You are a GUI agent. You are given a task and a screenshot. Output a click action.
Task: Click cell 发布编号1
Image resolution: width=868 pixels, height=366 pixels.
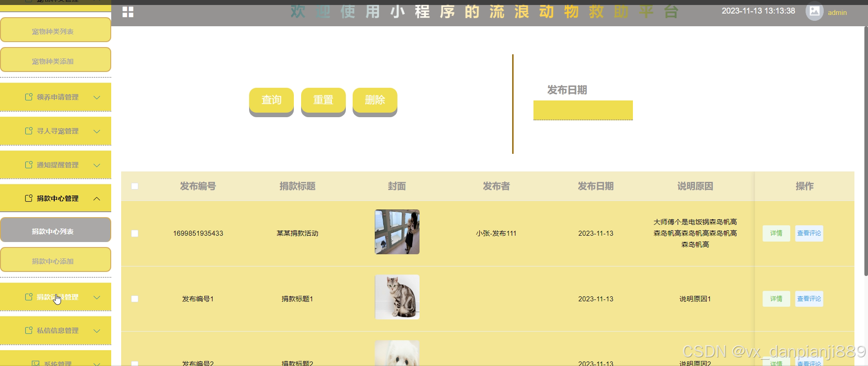pyautogui.click(x=198, y=299)
